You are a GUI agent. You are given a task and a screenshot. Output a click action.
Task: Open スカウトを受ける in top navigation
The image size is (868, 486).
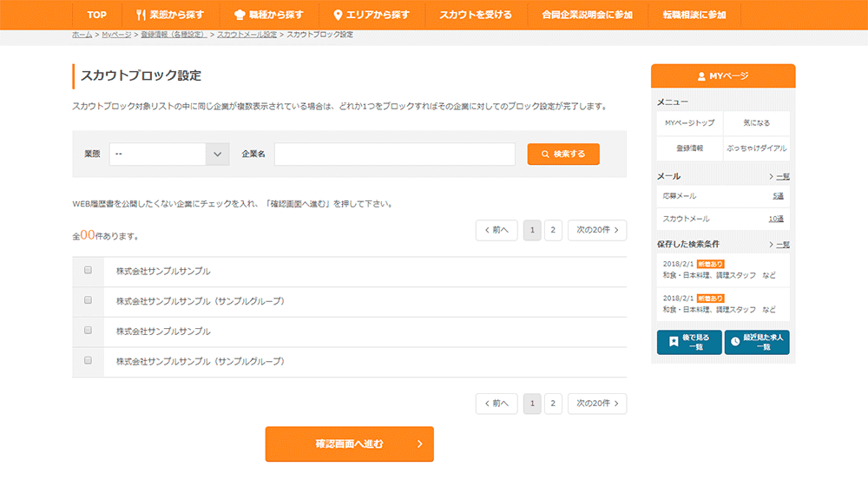click(x=475, y=15)
